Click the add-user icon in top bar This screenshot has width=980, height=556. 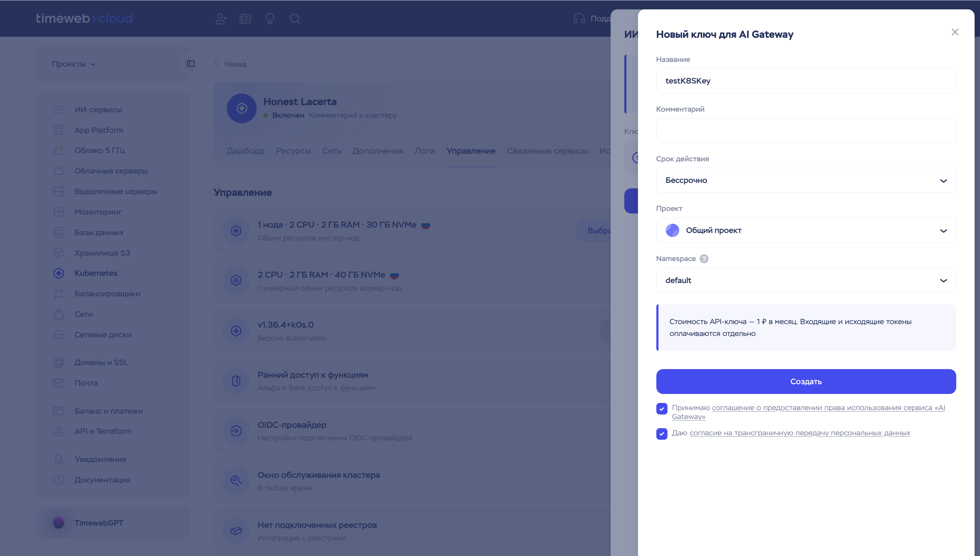click(x=221, y=19)
